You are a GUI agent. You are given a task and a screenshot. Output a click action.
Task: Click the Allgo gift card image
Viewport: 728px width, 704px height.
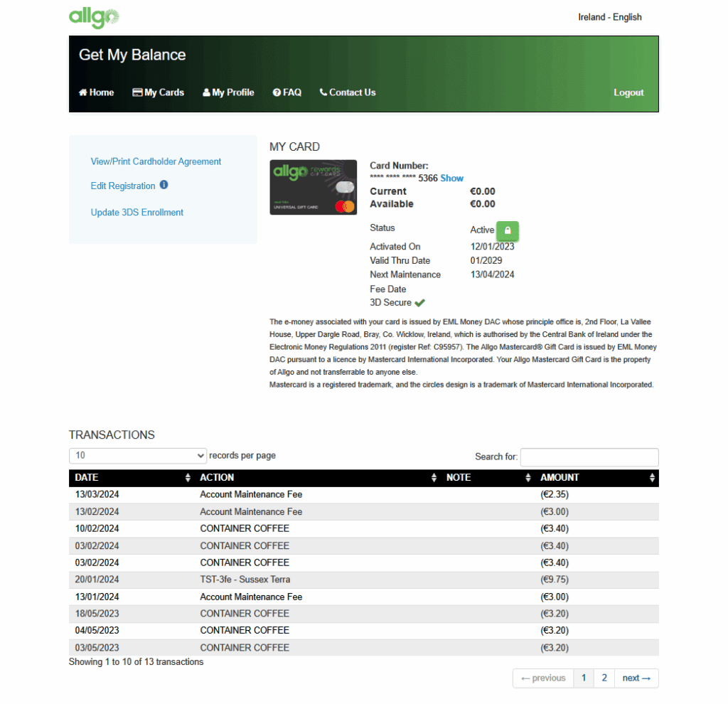[314, 187]
